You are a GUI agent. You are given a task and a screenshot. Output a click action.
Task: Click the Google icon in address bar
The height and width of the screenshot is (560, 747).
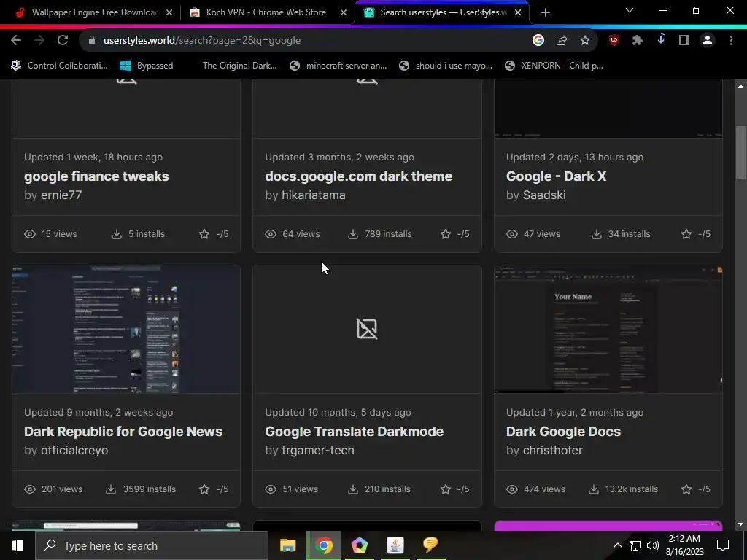point(538,41)
